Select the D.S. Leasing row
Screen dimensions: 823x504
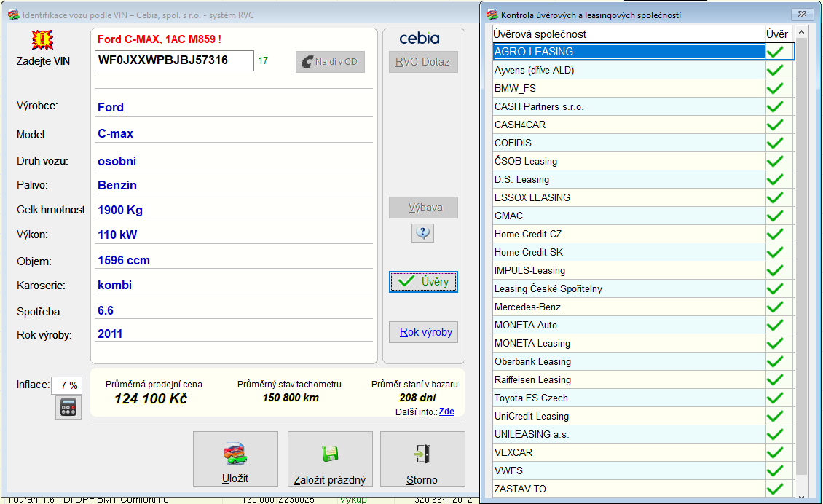point(644,180)
